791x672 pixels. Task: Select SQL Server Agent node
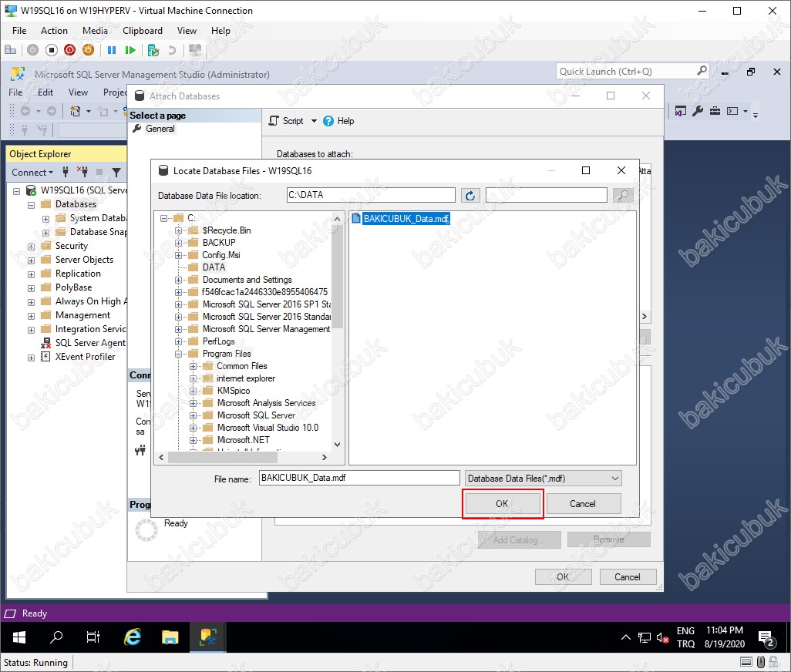[90, 343]
